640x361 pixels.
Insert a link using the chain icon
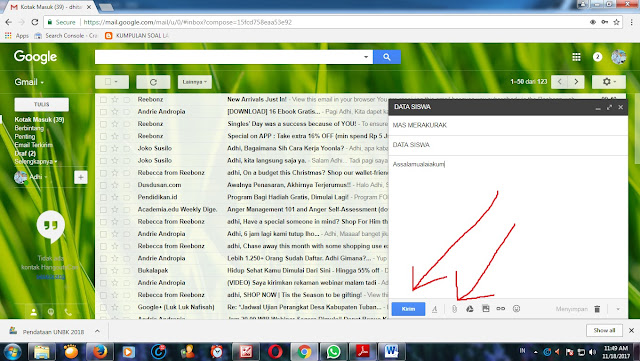501,309
